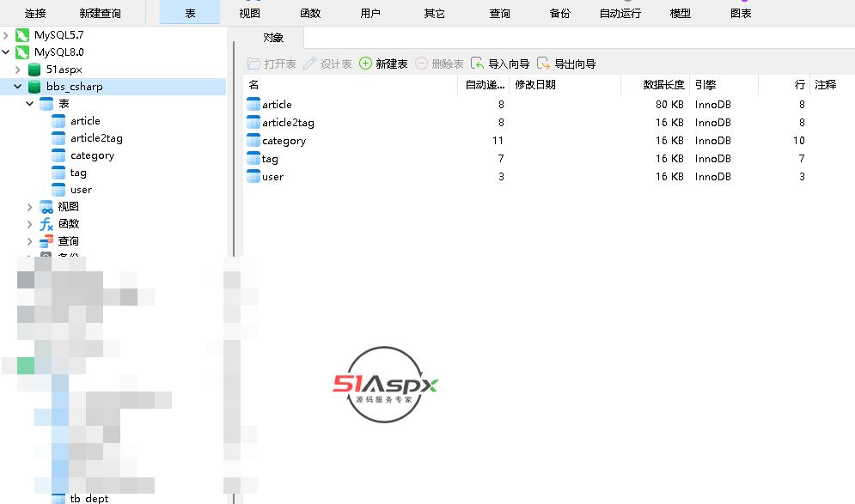Click the 函数 fx icon in tree
The image size is (855, 504).
click(46, 224)
